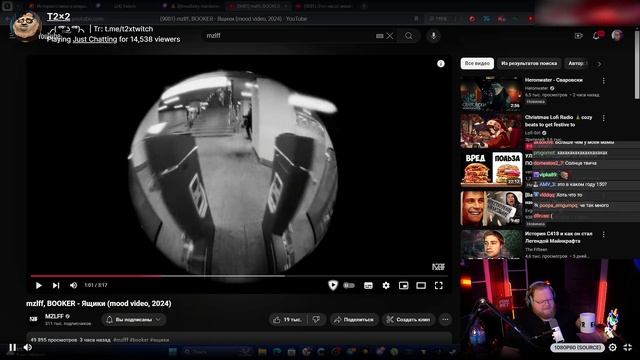Open YouTube player settings gear
The height and width of the screenshot is (360, 640).
[386, 285]
